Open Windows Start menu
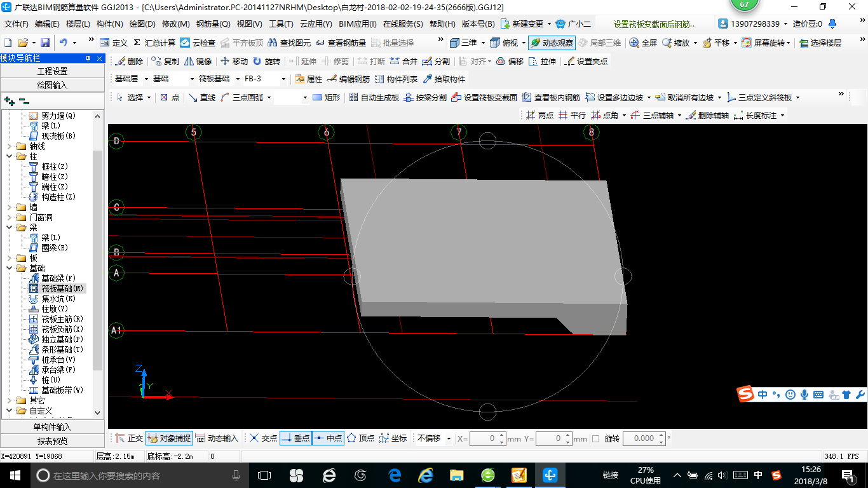Image resolution: width=868 pixels, height=488 pixels. (x=14, y=475)
